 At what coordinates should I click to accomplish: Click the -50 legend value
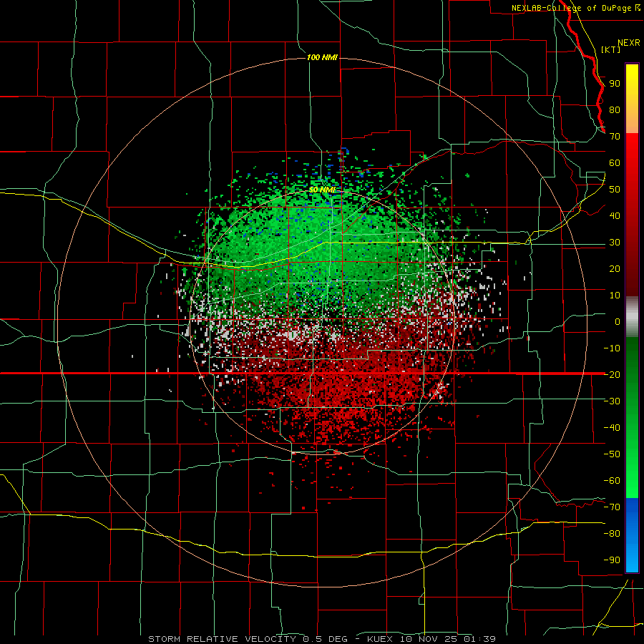click(612, 454)
